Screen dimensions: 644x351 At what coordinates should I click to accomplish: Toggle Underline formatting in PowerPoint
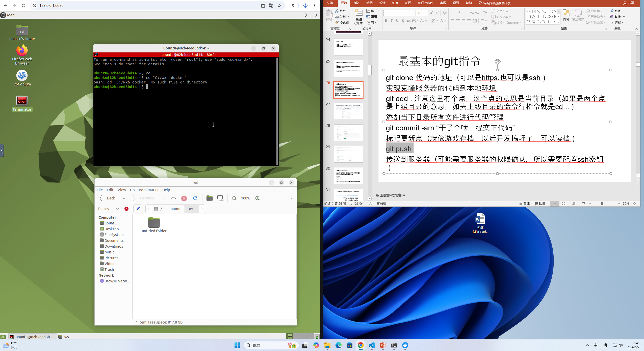397,21
